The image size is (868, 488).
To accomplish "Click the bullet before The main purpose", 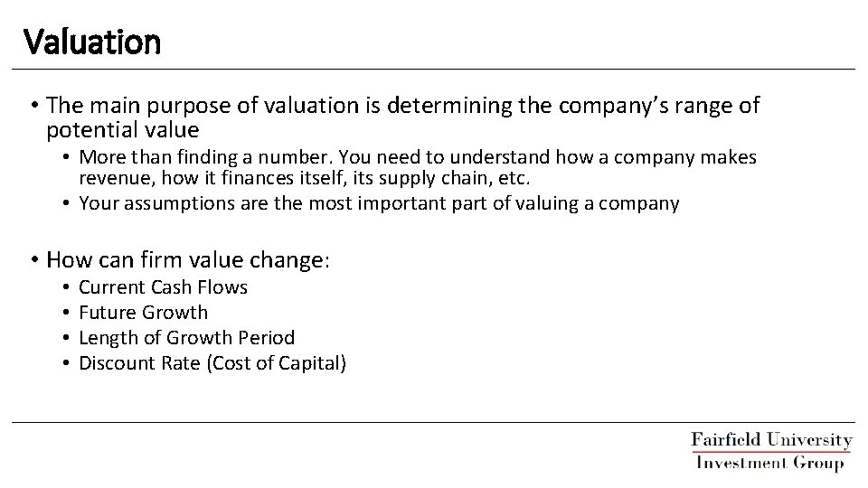I will point(34,107).
